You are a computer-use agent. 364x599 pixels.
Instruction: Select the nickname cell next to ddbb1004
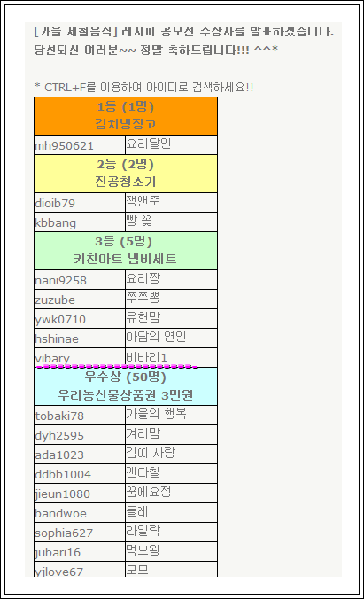pos(171,474)
